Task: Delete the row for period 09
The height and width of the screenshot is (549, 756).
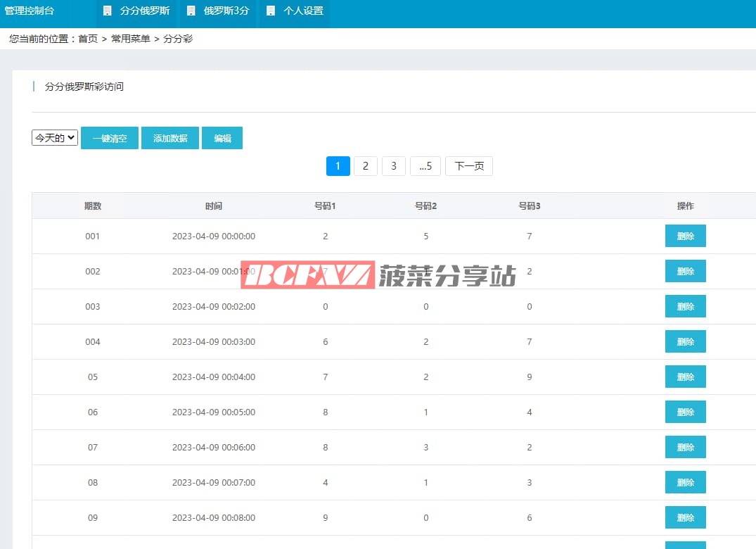Action: tap(685, 518)
